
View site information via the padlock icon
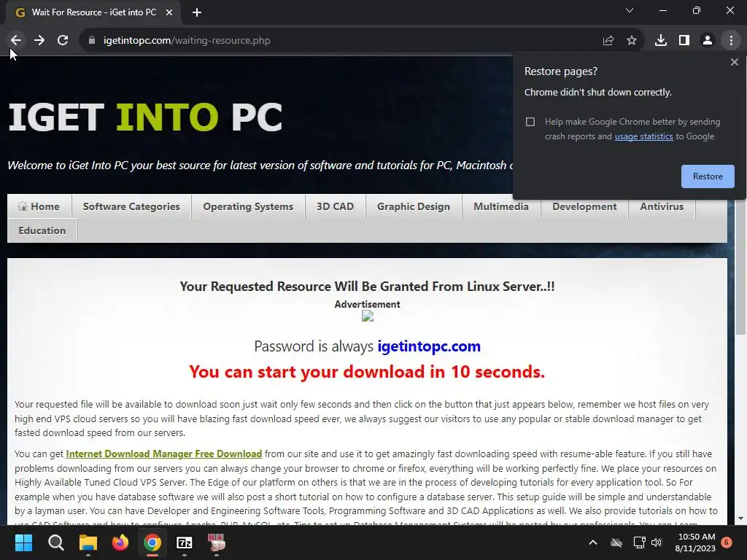(92, 41)
